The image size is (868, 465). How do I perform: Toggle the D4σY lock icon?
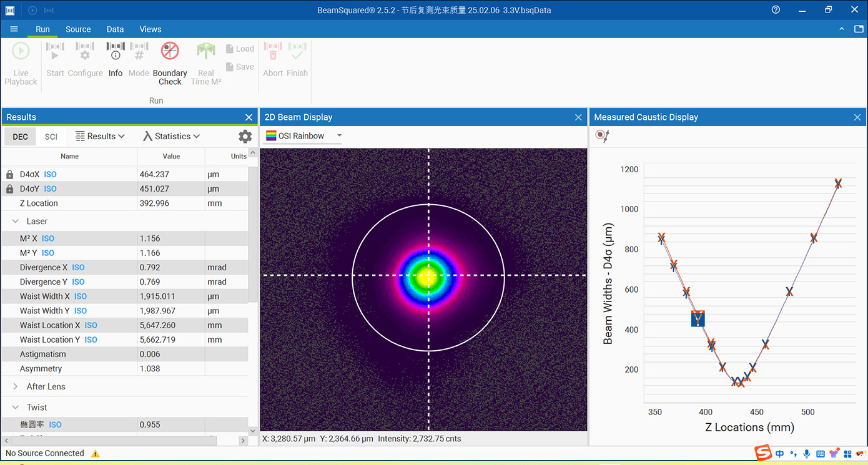(x=10, y=189)
